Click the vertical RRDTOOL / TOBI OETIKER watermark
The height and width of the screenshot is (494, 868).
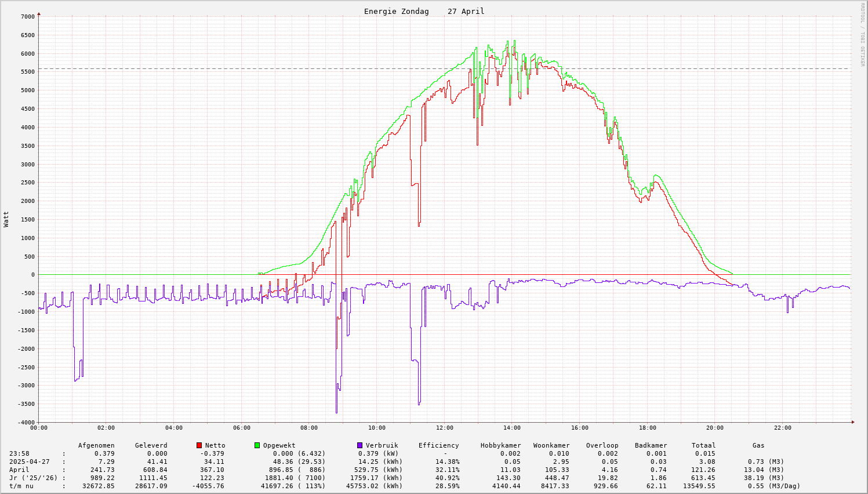[x=862, y=34]
